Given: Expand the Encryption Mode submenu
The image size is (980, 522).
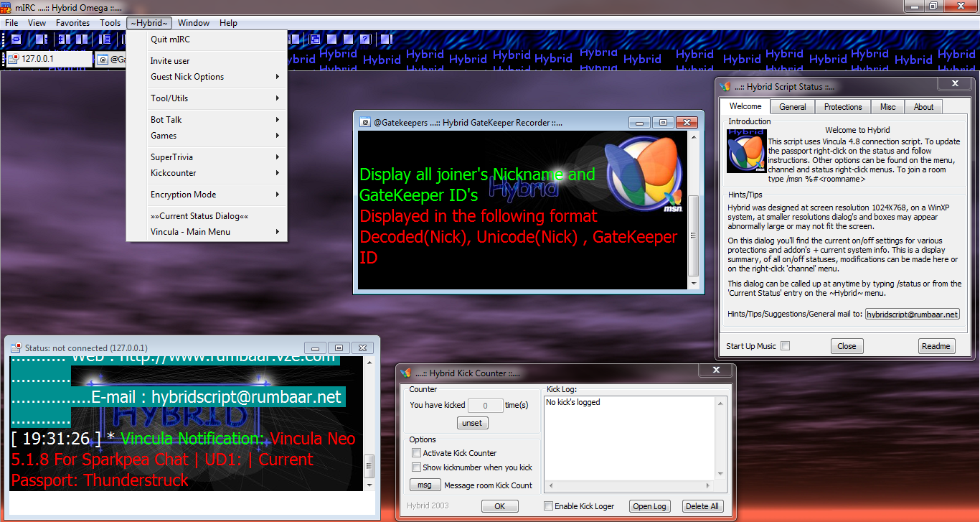Looking at the screenshot, I should (x=207, y=195).
